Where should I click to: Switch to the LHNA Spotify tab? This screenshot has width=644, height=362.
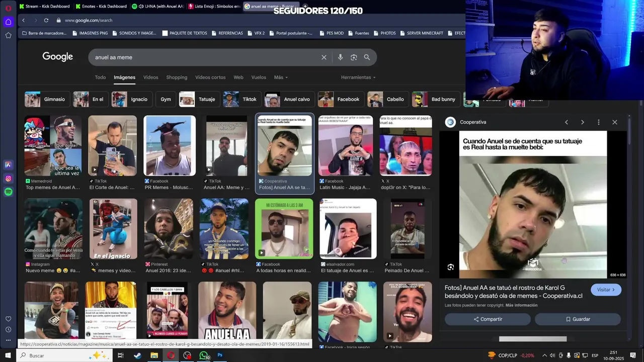(x=158, y=6)
